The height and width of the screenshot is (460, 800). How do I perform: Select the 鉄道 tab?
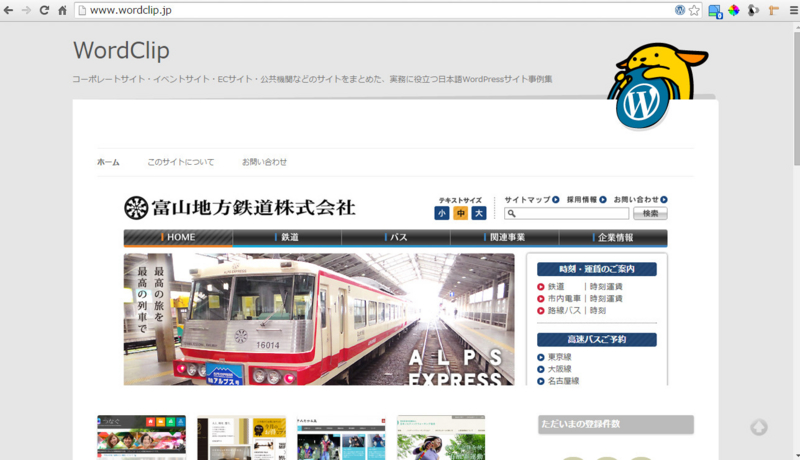287,238
